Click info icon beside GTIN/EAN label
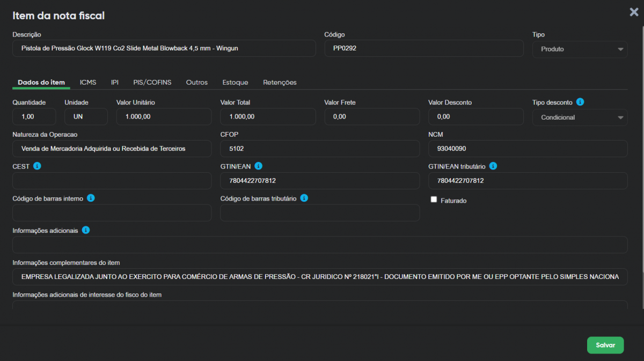 (x=258, y=166)
